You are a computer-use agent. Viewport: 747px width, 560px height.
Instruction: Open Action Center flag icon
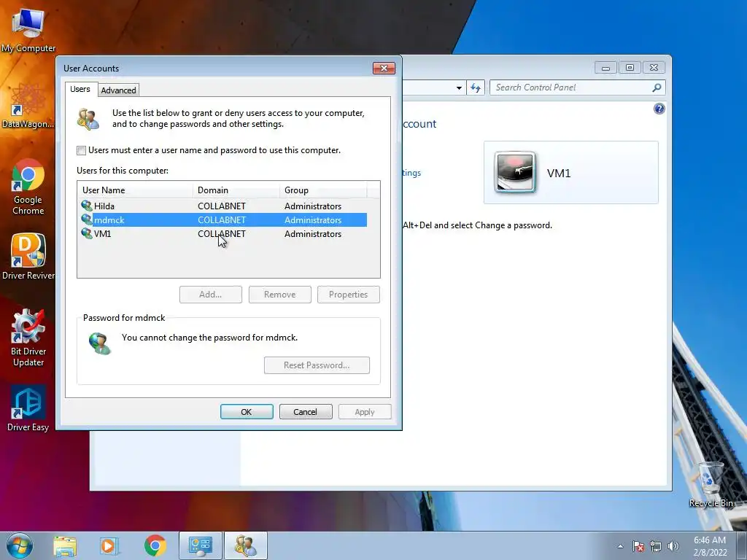click(x=638, y=546)
